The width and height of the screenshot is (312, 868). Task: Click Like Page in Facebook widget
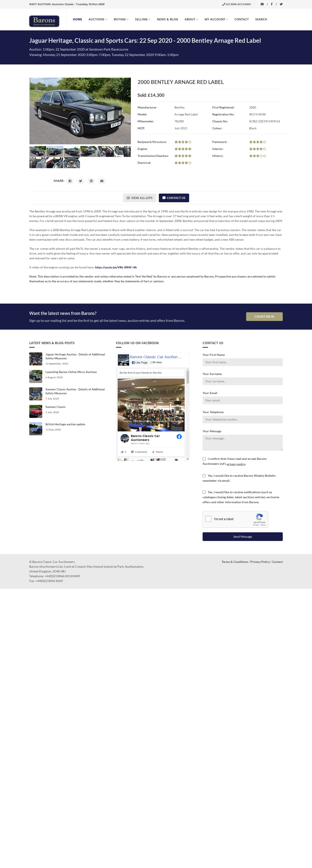(140, 363)
